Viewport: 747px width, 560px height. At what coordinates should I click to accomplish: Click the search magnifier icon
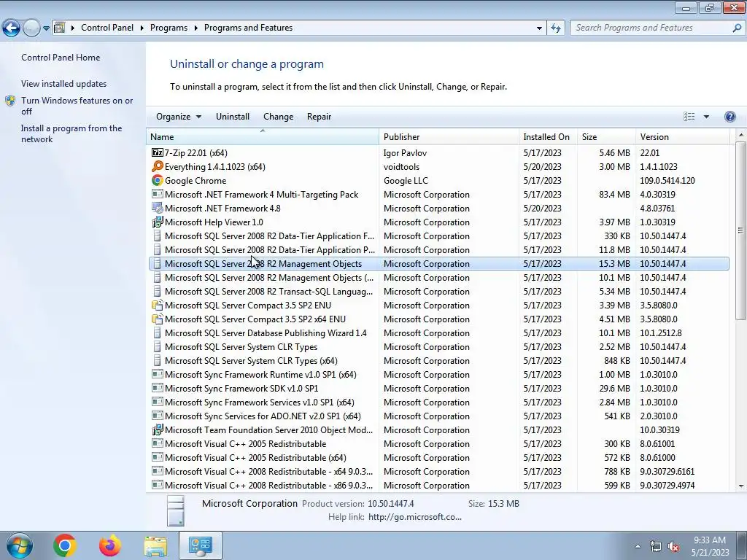737,28
